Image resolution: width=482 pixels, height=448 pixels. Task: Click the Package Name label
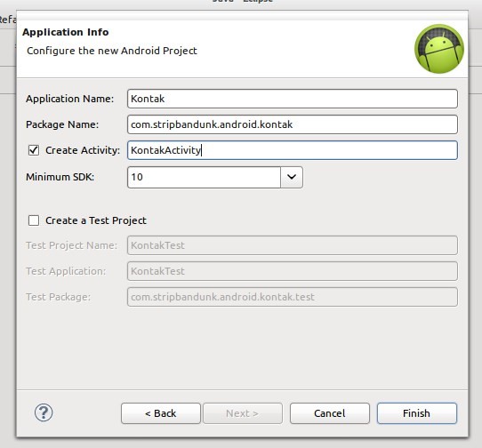point(62,124)
